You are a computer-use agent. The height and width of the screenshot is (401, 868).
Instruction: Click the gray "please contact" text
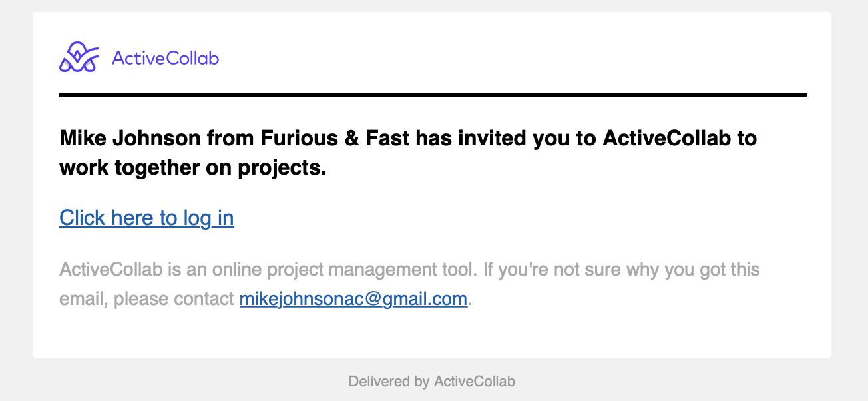point(174,299)
